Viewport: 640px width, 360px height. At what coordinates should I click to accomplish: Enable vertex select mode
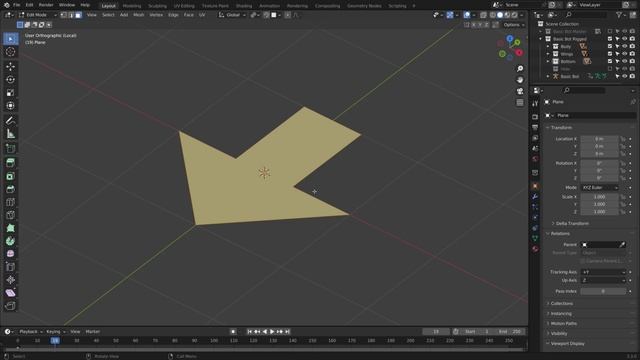pyautogui.click(x=64, y=15)
